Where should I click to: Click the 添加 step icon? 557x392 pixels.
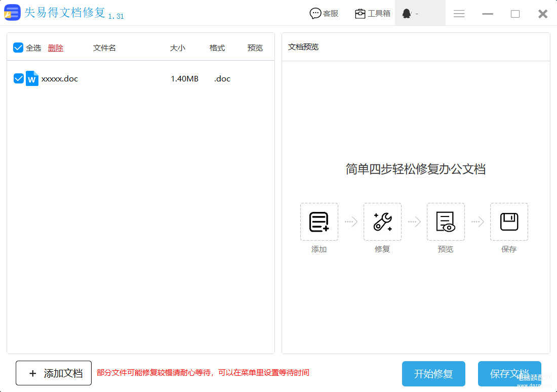pos(319,222)
